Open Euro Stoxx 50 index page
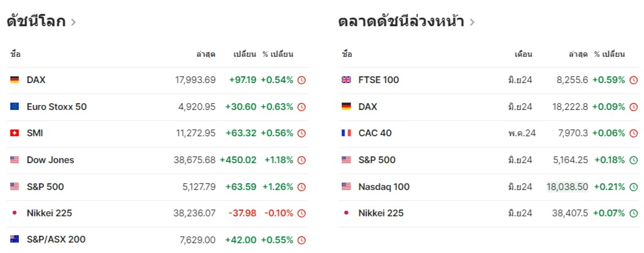The image size is (644, 253). tap(57, 107)
